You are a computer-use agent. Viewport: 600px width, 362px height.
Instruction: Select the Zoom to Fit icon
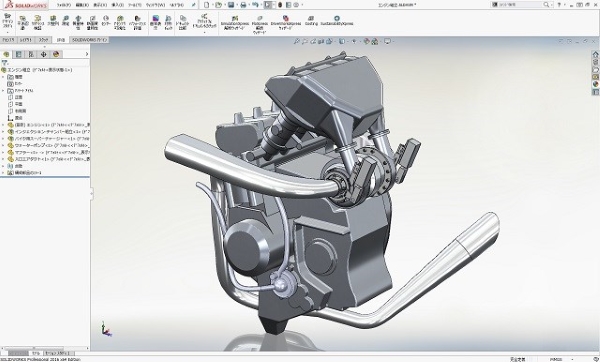click(x=297, y=41)
